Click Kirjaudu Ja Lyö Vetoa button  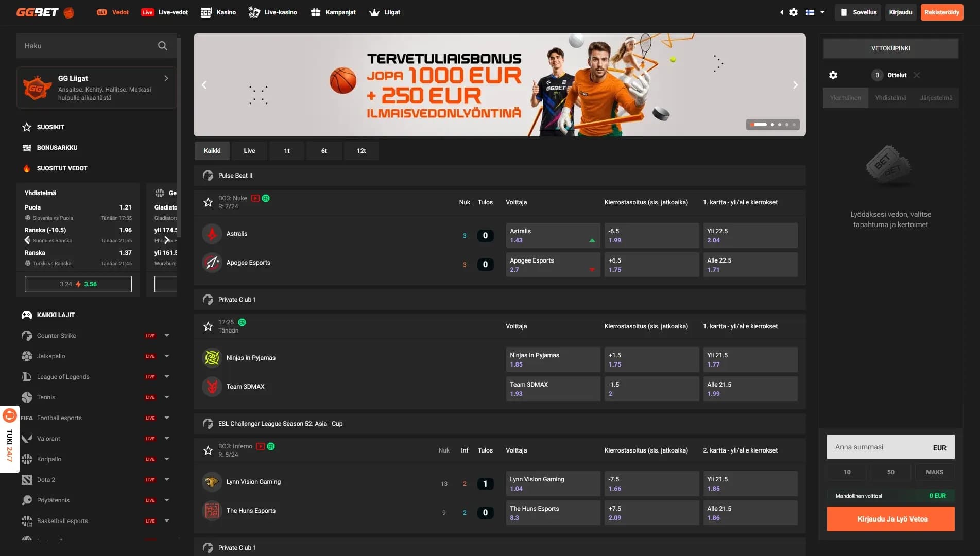(x=891, y=519)
